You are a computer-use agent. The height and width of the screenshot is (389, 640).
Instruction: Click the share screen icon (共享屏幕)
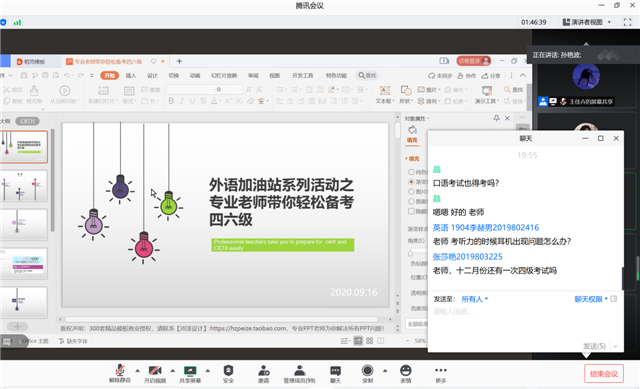coord(190,370)
